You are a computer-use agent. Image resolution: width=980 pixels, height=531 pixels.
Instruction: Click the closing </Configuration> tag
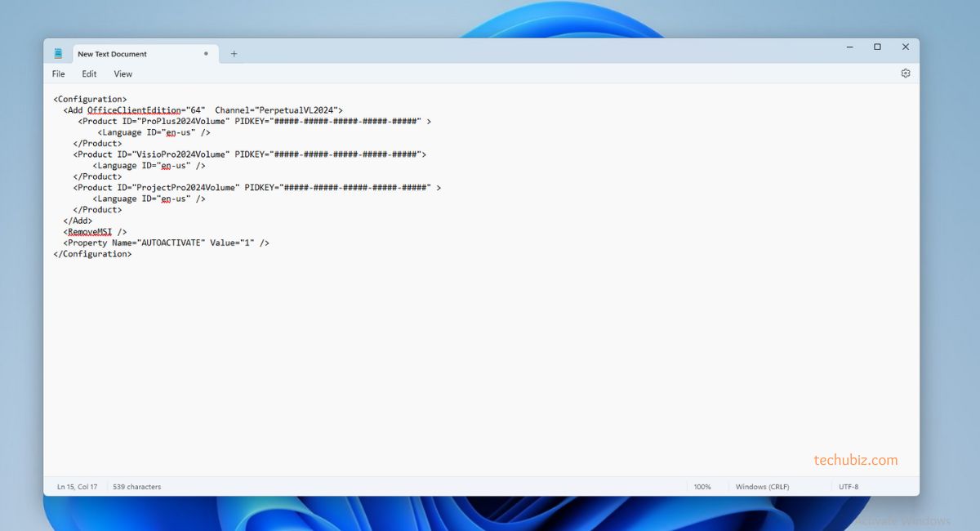pyautogui.click(x=92, y=254)
